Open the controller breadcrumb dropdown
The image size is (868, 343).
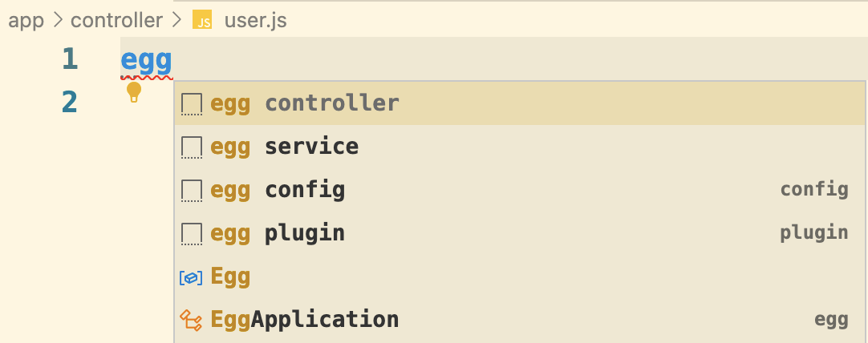(116, 21)
